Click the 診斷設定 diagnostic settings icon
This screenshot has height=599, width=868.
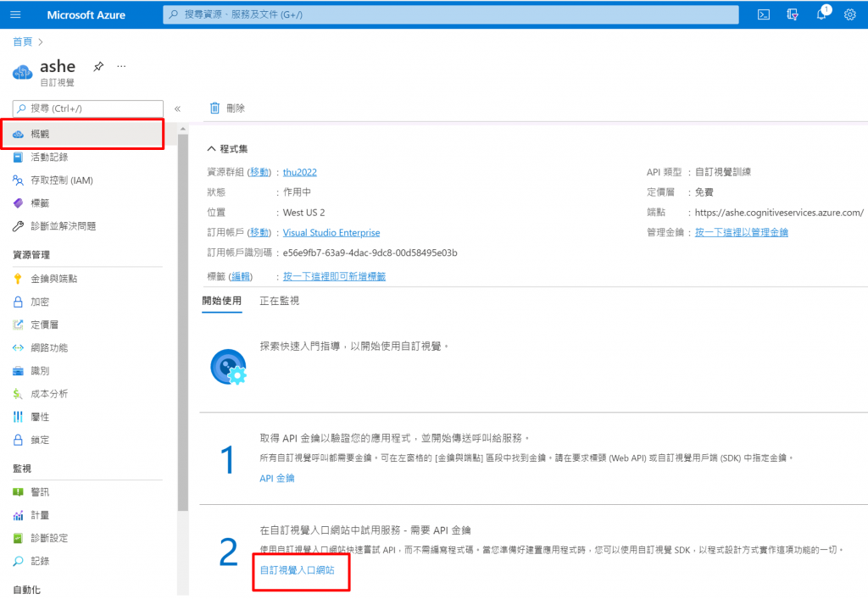[x=19, y=538]
